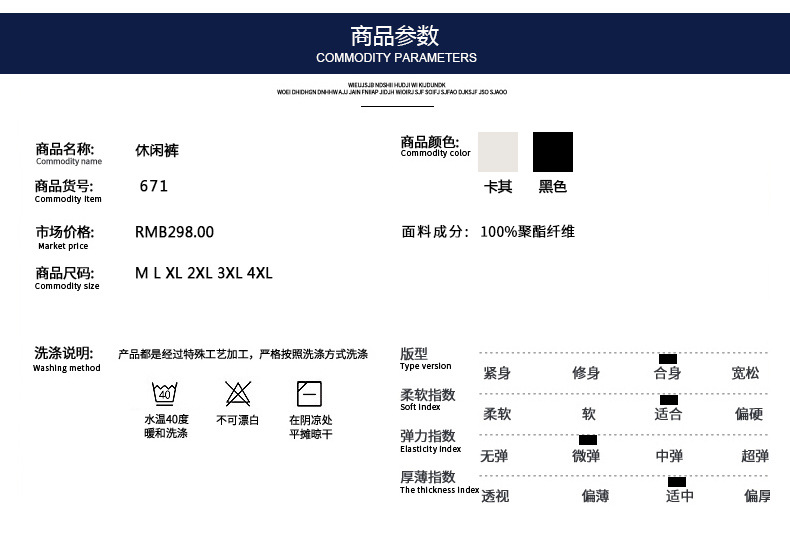The width and height of the screenshot is (790, 540).
Task: Click the 厚薄指数 thickness index label
Action: pos(439,482)
